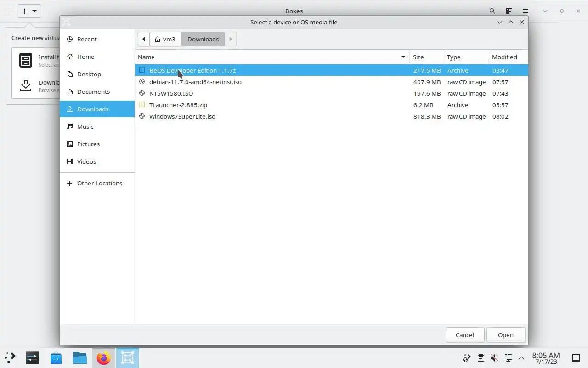Click the disc icon of debian netinst iso
Viewport: 588px width, 368px height.
click(x=142, y=82)
